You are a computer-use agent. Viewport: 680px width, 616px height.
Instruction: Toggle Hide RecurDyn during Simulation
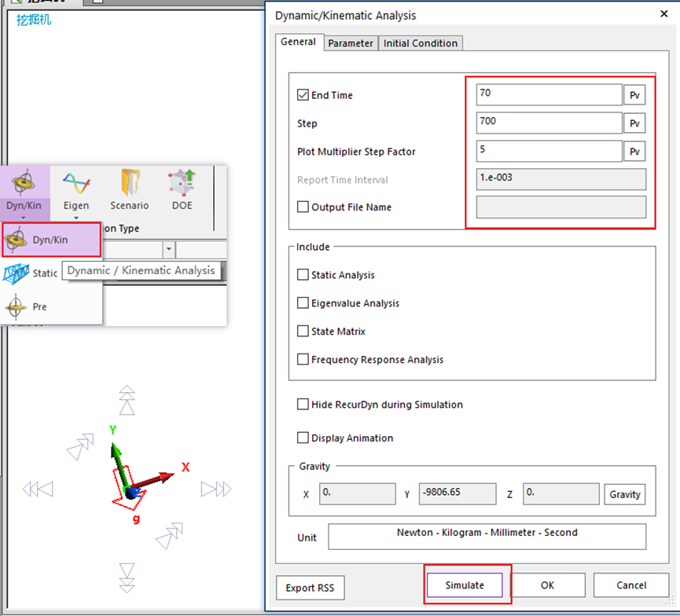tap(303, 405)
